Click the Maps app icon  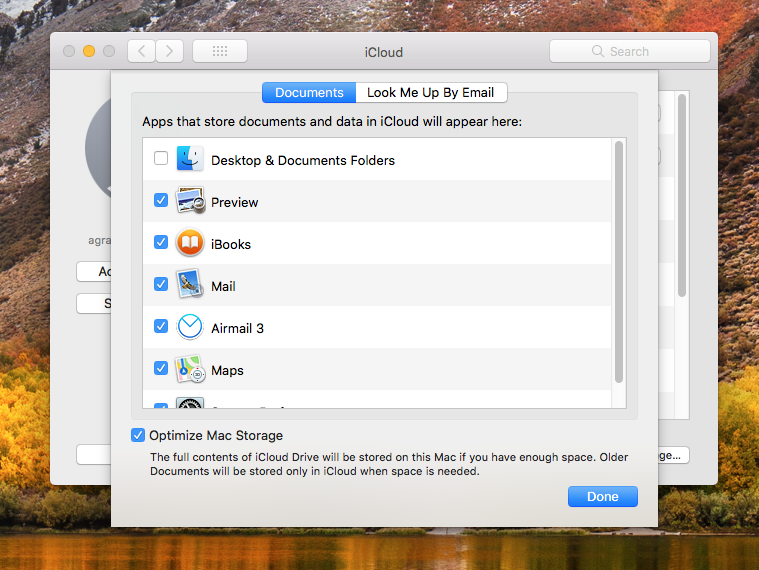(190, 369)
